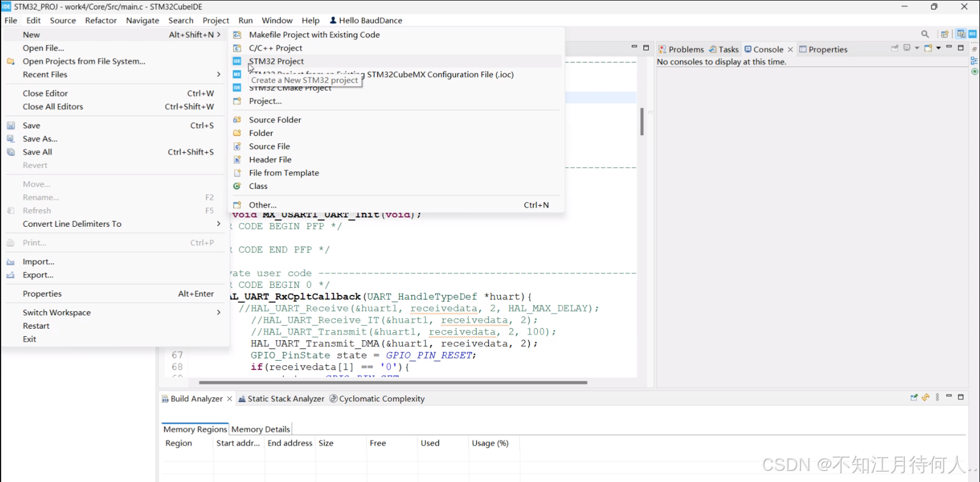Viewport: 980px width, 482px height.
Task: Create a new Class
Action: pos(395,187)
